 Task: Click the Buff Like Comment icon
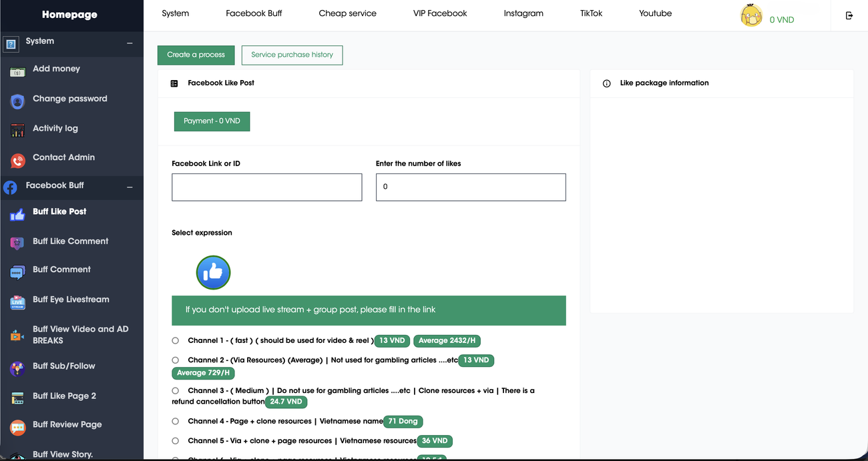18,244
